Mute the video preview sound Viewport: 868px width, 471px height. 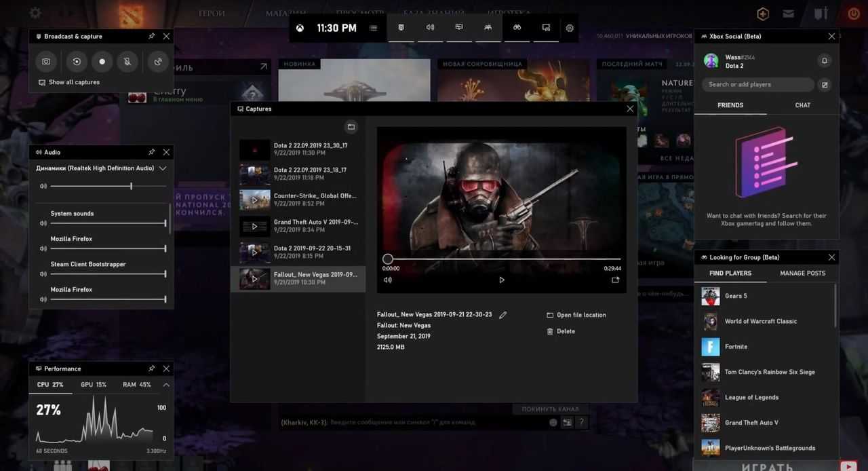point(388,280)
